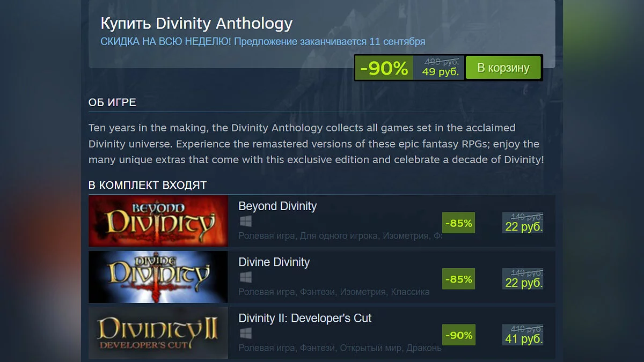Click the Купить Divinity Anthology heading
Viewport: 644px width, 362px height.
[x=196, y=24]
